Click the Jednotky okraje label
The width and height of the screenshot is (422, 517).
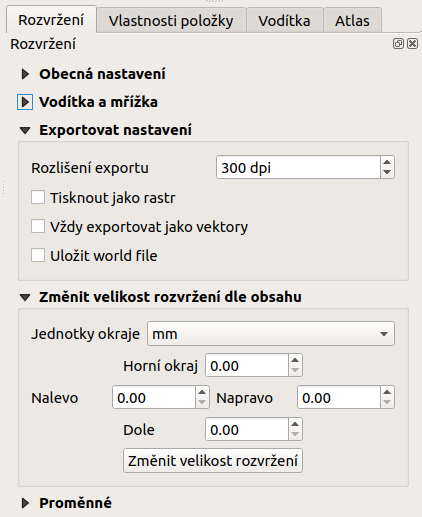[86, 334]
